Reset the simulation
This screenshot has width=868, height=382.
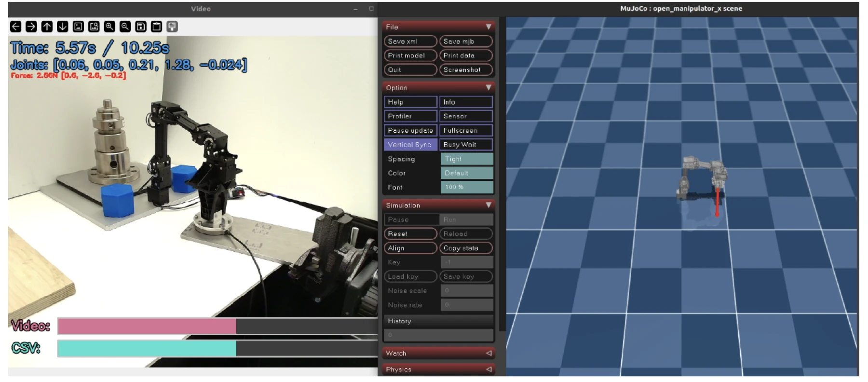(x=410, y=234)
